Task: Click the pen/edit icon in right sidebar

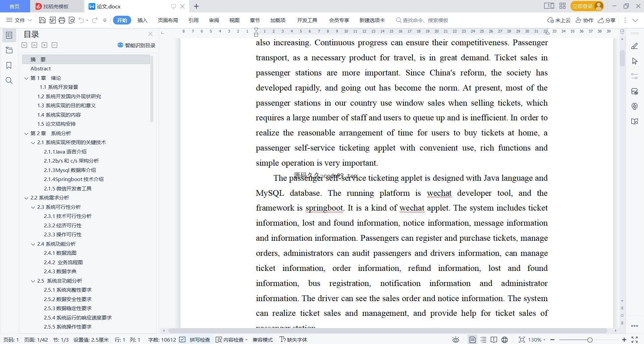Action: (x=634, y=46)
